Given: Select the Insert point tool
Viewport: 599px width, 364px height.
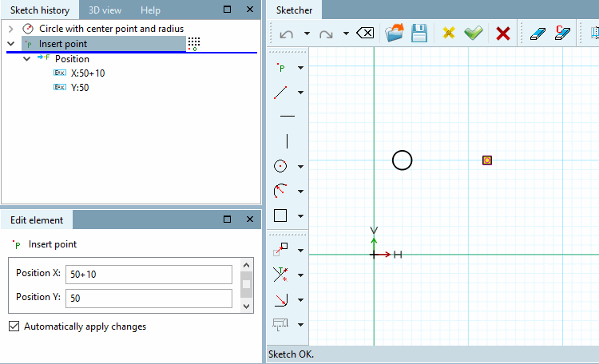Looking at the screenshot, I should click(x=281, y=68).
